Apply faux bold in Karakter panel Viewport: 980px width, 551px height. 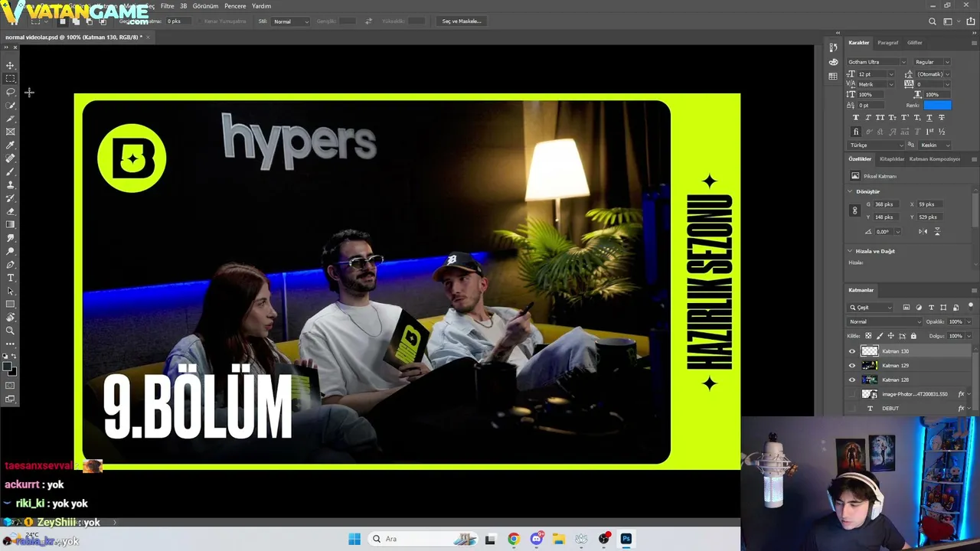tap(856, 117)
